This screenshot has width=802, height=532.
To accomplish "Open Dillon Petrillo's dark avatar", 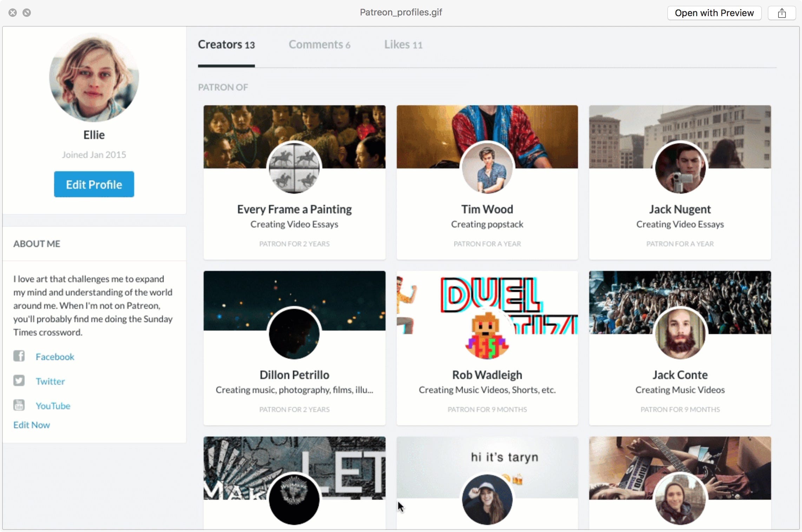I will (294, 333).
